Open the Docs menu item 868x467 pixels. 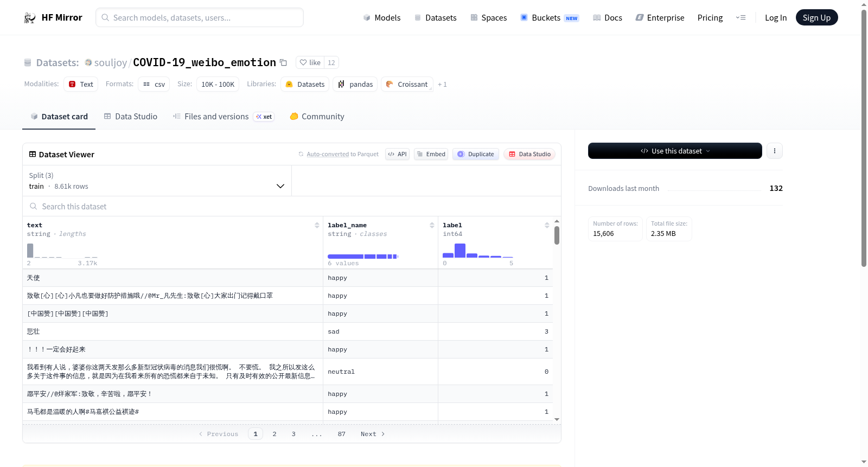(607, 17)
